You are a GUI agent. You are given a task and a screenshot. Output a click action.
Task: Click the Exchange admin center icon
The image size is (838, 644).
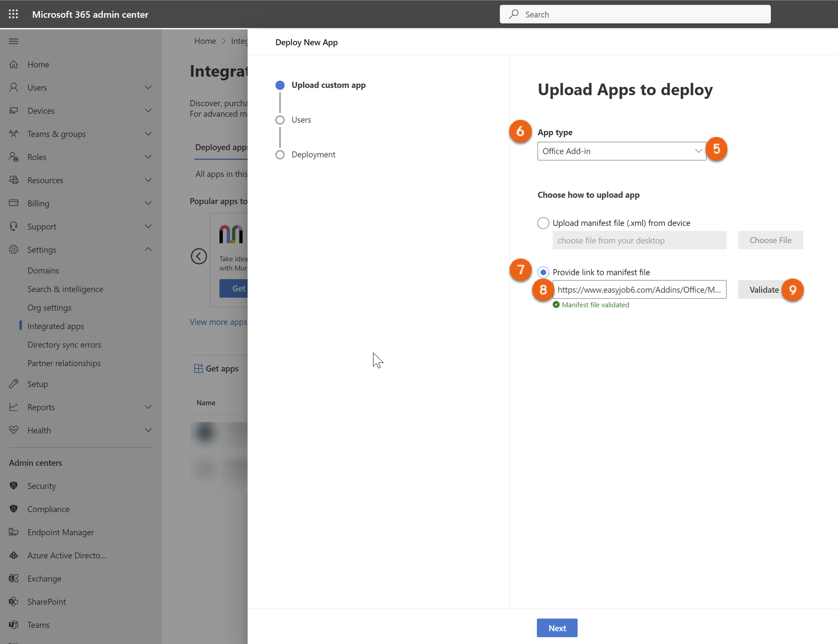click(13, 578)
